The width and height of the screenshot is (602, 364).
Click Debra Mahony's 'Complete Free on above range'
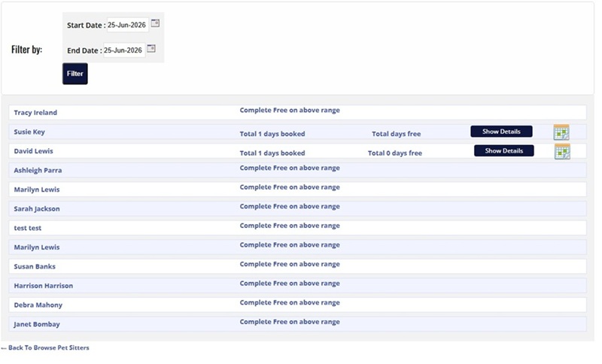[x=290, y=302]
